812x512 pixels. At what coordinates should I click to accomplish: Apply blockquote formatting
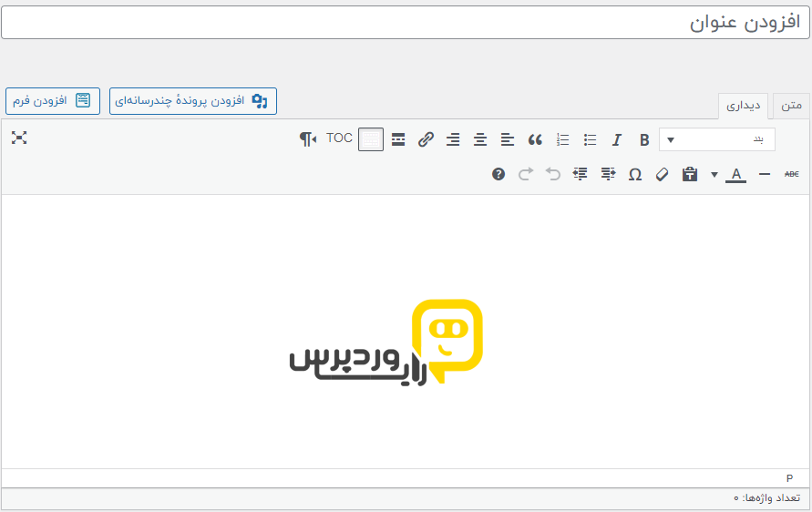pyautogui.click(x=535, y=139)
